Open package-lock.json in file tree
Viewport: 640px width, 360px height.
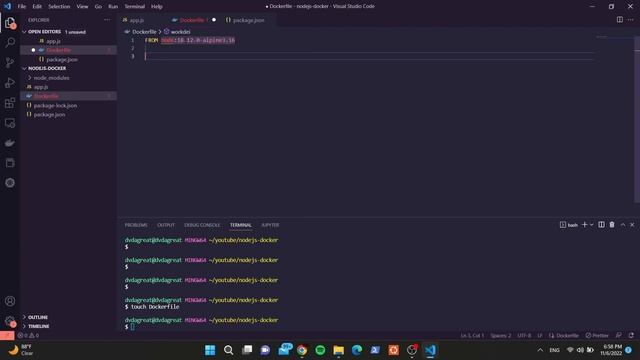[x=55, y=106]
